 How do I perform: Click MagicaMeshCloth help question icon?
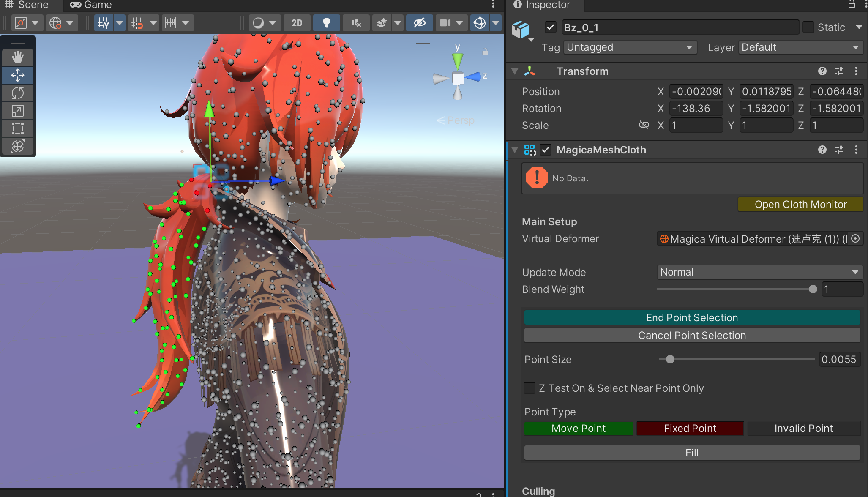pyautogui.click(x=822, y=150)
